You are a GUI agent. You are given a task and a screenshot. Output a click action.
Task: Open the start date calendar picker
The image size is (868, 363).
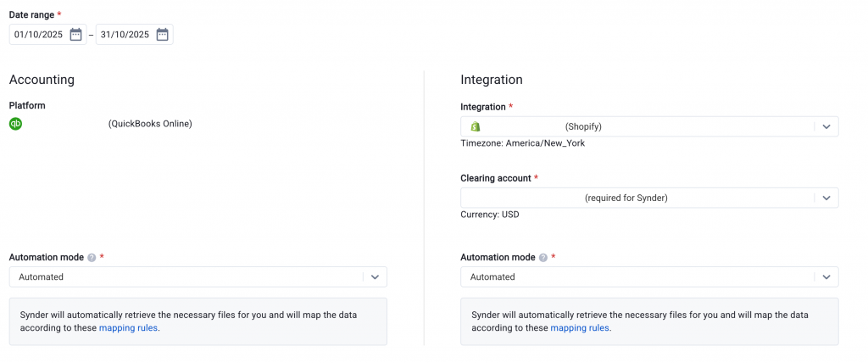75,35
